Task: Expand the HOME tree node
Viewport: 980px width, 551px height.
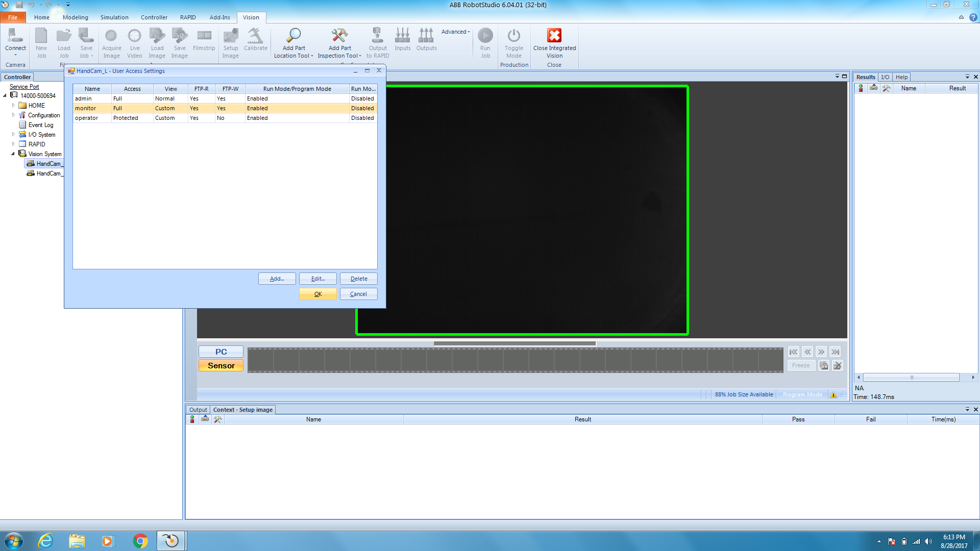Action: (x=14, y=106)
